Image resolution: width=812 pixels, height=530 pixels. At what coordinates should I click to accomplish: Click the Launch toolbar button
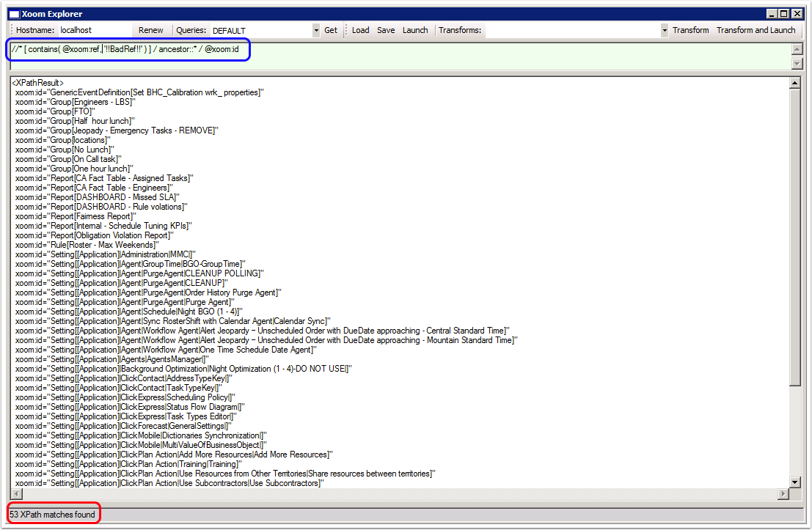[415, 30]
